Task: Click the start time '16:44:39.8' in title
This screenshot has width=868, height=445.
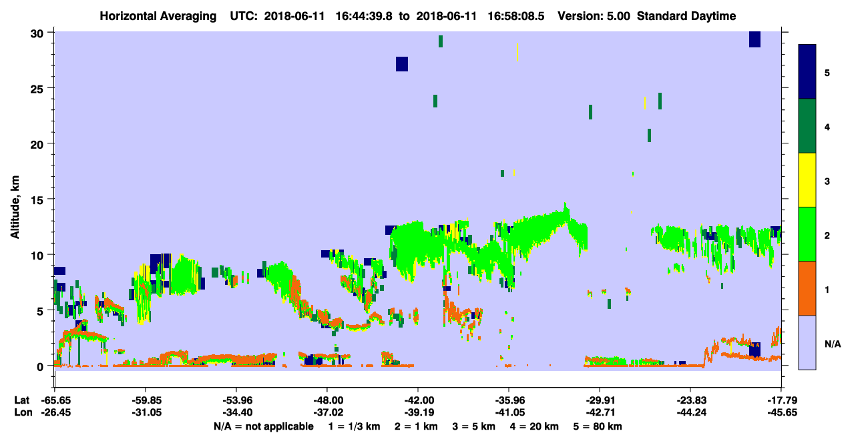Action: tap(365, 16)
